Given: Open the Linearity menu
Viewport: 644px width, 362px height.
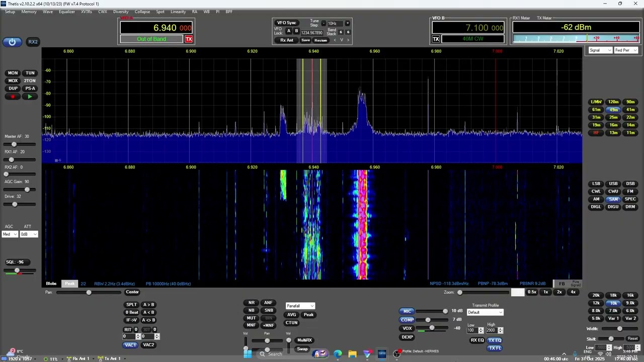Looking at the screenshot, I should click(x=178, y=12).
